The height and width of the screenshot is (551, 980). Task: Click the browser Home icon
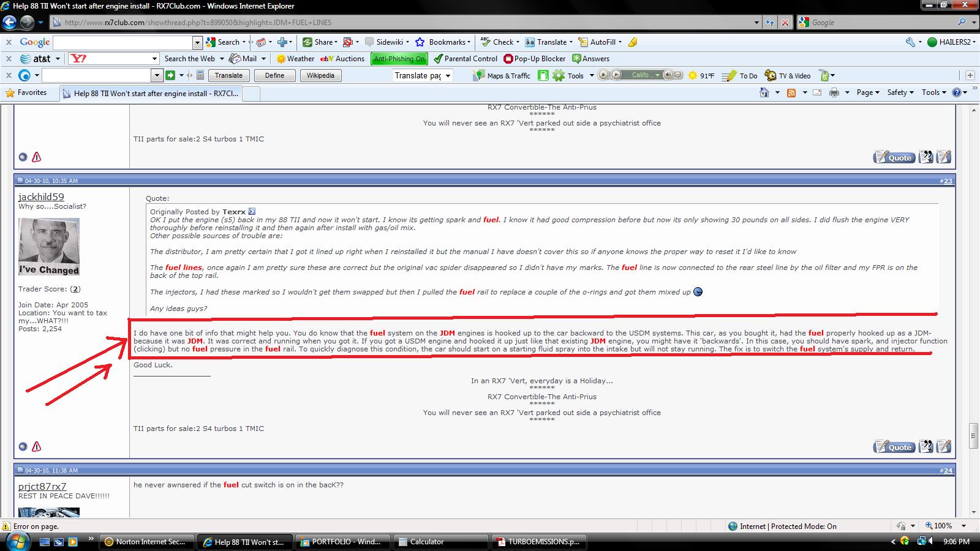764,92
